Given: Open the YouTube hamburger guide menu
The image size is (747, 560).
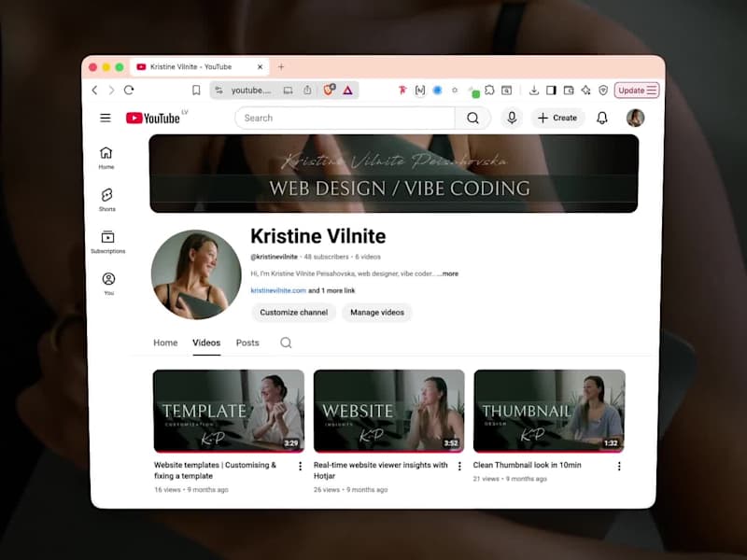Looking at the screenshot, I should (x=106, y=118).
